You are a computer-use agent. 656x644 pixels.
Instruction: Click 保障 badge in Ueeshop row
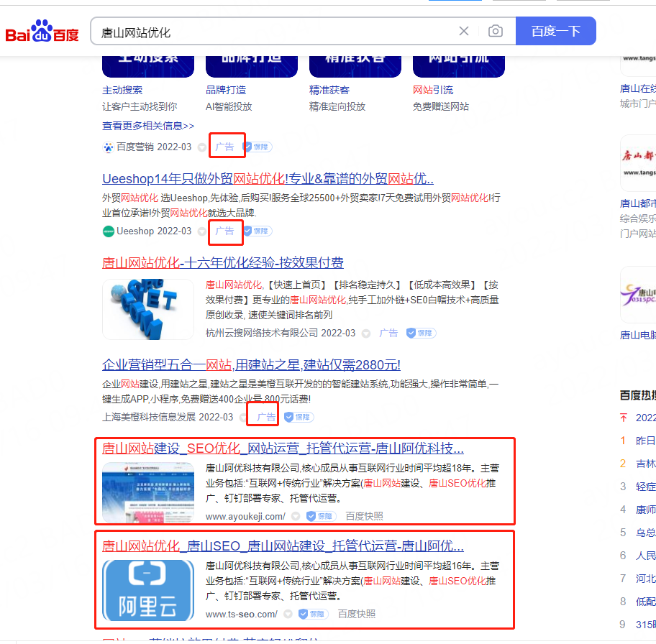pyautogui.click(x=258, y=231)
